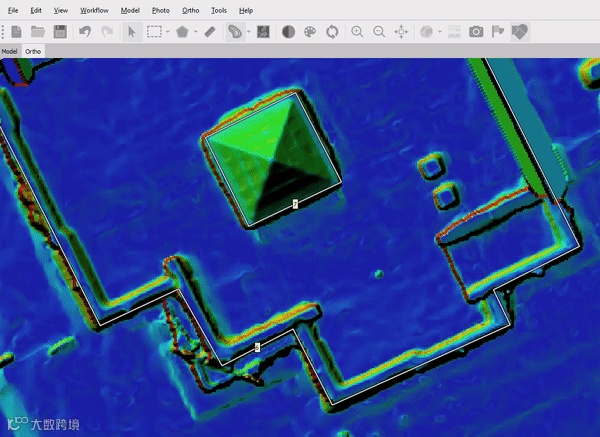The width and height of the screenshot is (600, 437).
Task: Undo the last action
Action: coord(85,32)
